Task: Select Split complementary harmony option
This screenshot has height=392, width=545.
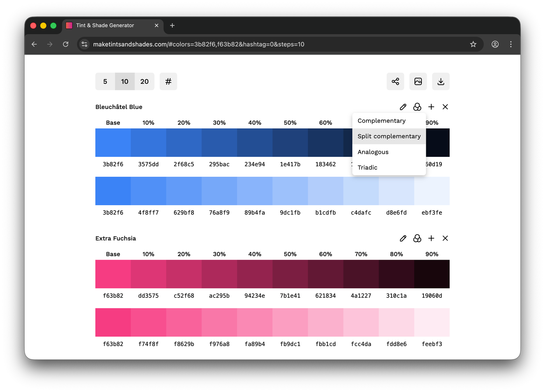Action: [x=389, y=136]
